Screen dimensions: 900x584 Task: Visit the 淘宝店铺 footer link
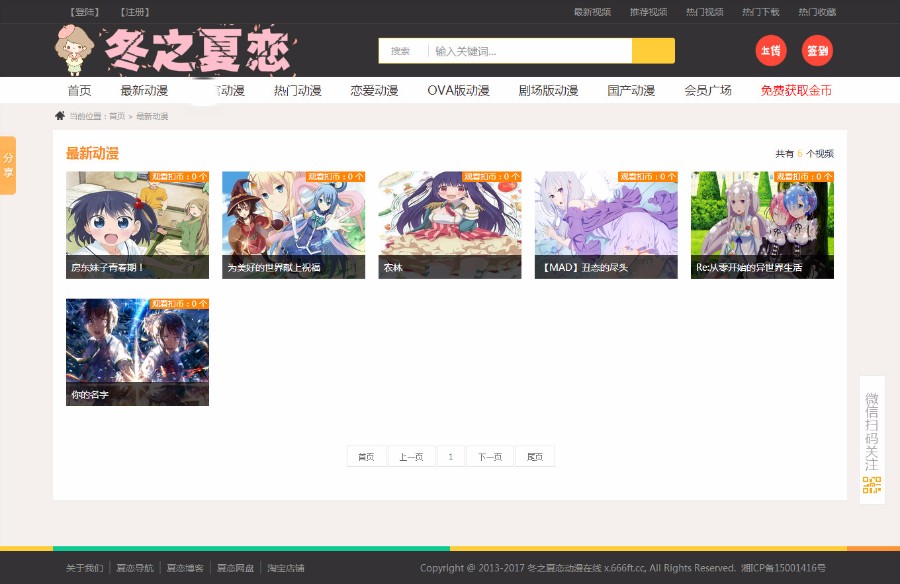[286, 567]
